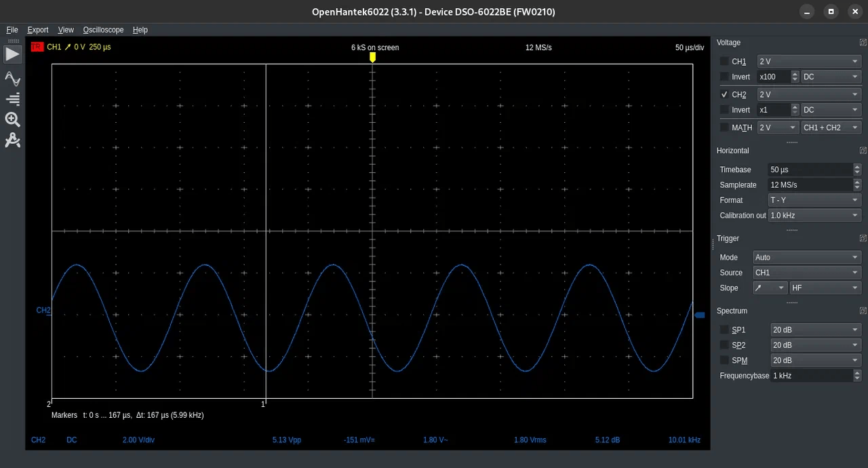This screenshot has width=868, height=468.
Task: Click the 2.00 V/div status entry
Action: (138, 440)
